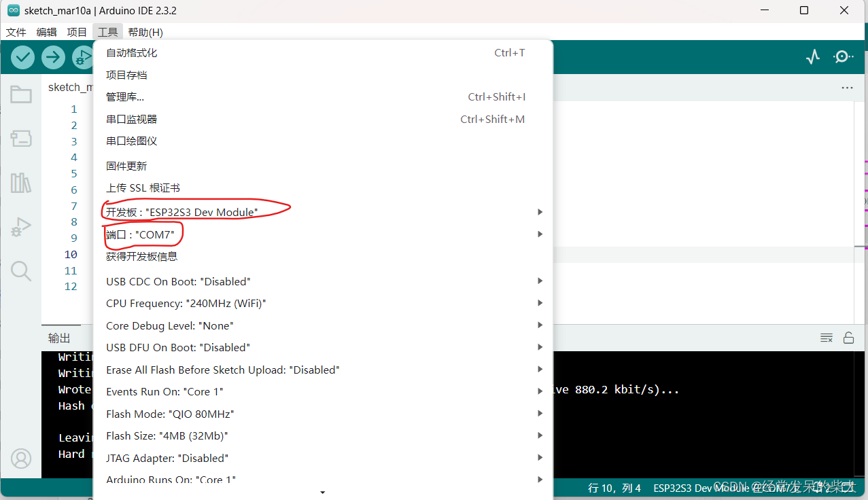Expand Arduino Runs On Core 1 submenu
Image resolution: width=868 pixels, height=500 pixels.
pyautogui.click(x=323, y=478)
